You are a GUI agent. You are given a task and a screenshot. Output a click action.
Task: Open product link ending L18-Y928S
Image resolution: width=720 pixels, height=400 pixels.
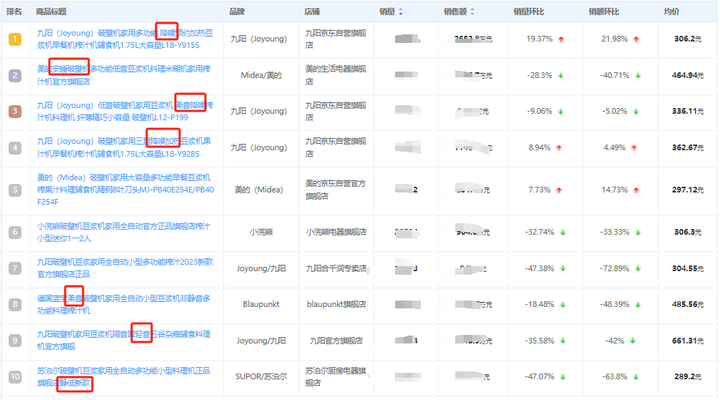[x=124, y=147]
